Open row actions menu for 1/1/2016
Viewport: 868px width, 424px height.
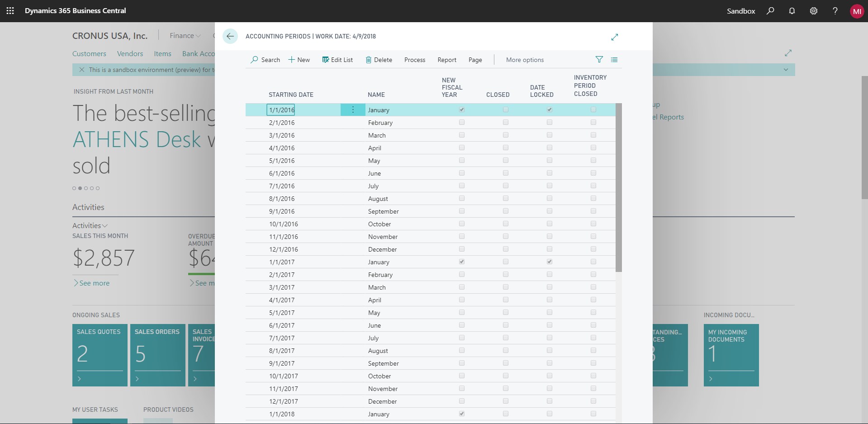pyautogui.click(x=353, y=110)
